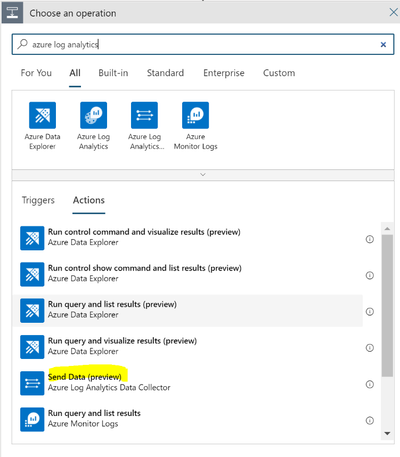Viewport: 400px width, 457px height.
Task: Select the Send Data (preview) action
Action: click(x=188, y=383)
